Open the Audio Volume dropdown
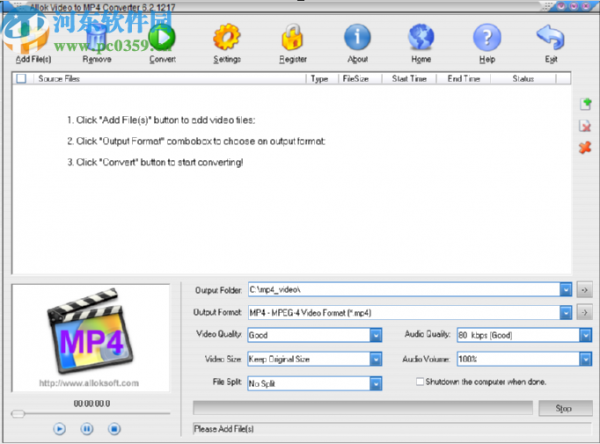The height and width of the screenshot is (444, 600). coord(585,359)
